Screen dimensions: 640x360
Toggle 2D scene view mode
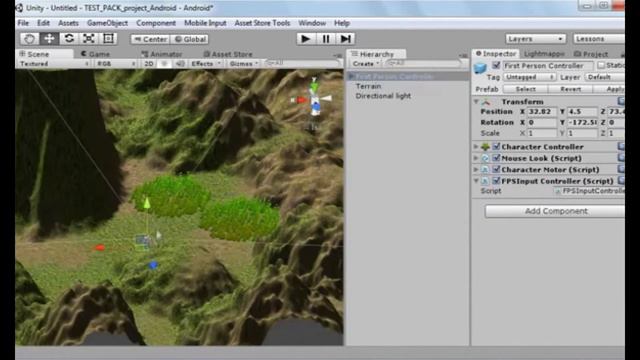tap(149, 64)
